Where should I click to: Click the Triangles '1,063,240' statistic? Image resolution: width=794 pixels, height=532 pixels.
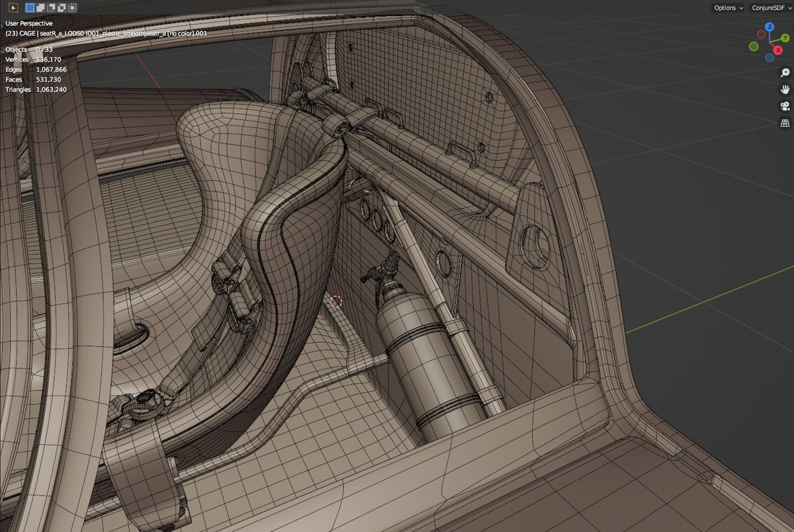pos(51,89)
